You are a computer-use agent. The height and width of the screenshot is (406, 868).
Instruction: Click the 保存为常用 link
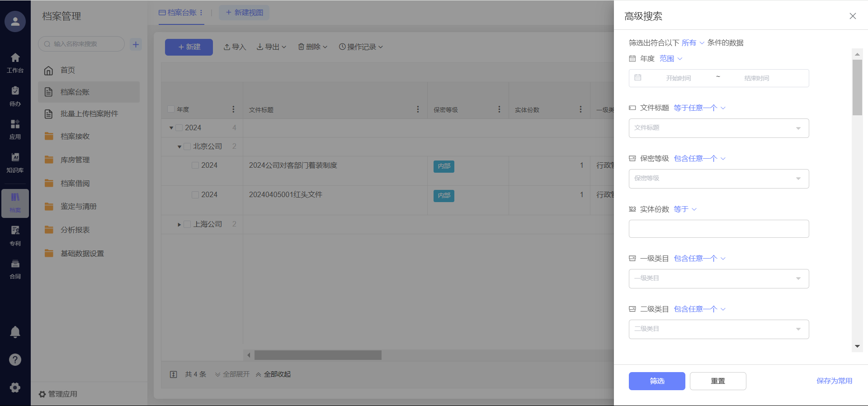[x=834, y=381]
